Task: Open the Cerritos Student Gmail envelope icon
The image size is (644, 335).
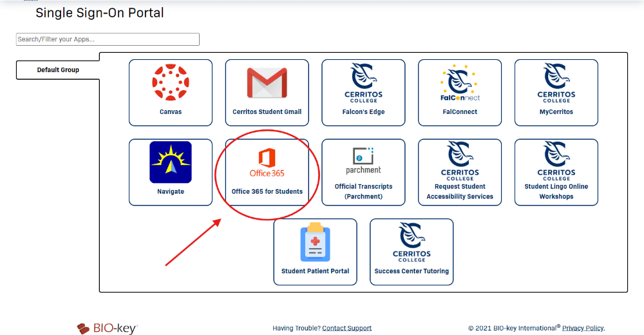Action: tap(267, 83)
